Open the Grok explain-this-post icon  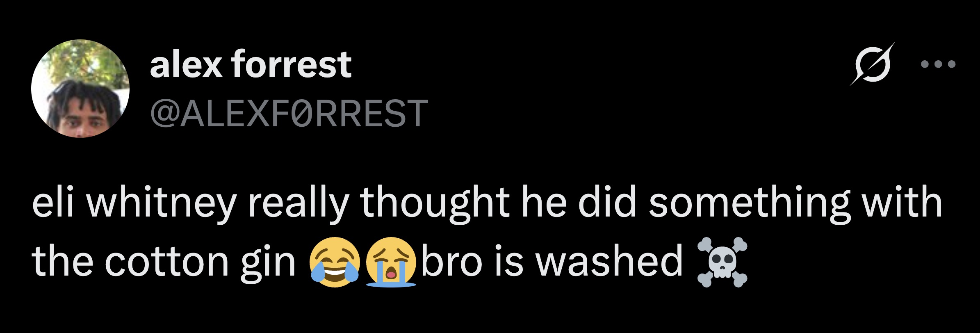point(872,64)
